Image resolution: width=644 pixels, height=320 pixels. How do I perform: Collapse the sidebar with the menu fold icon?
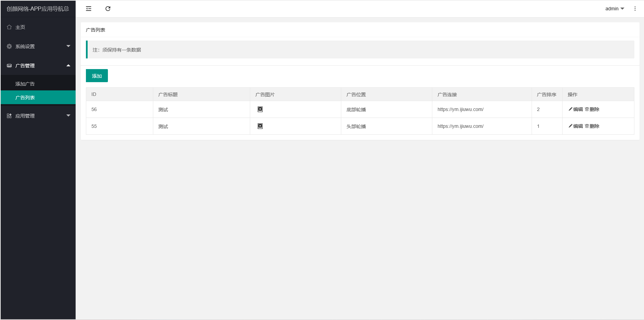(89, 9)
